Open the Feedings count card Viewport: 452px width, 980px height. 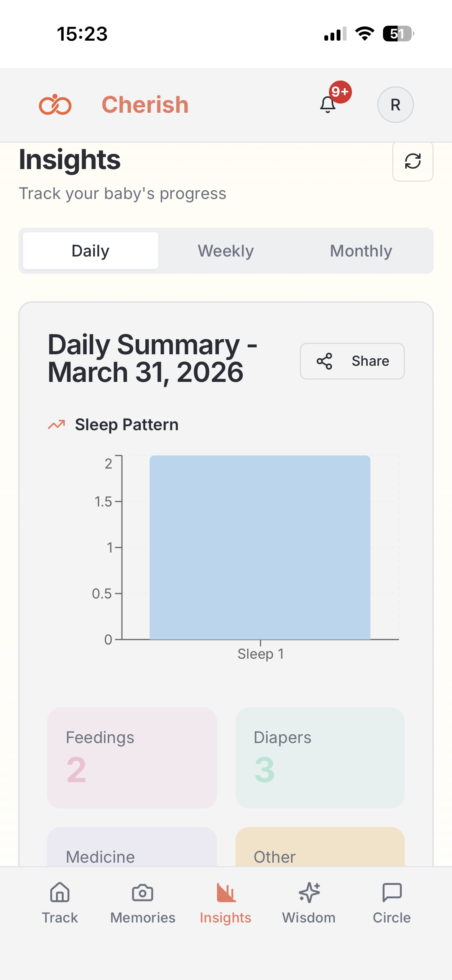[x=132, y=758]
